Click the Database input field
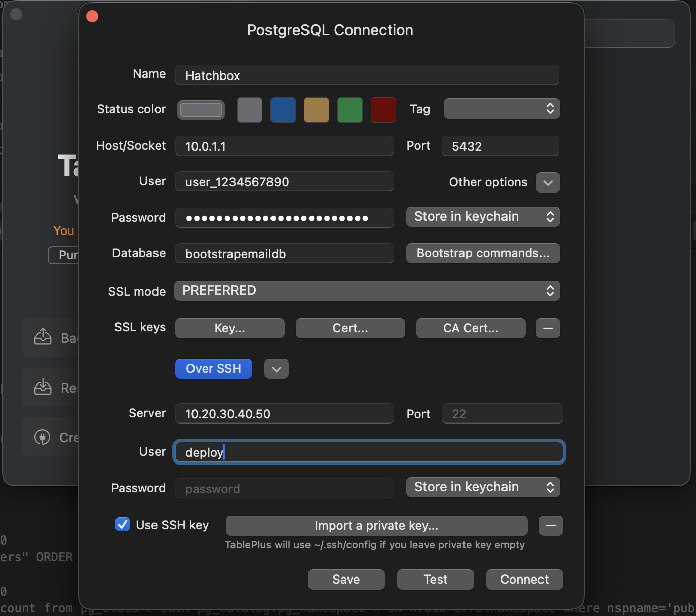The image size is (696, 616). click(x=284, y=254)
